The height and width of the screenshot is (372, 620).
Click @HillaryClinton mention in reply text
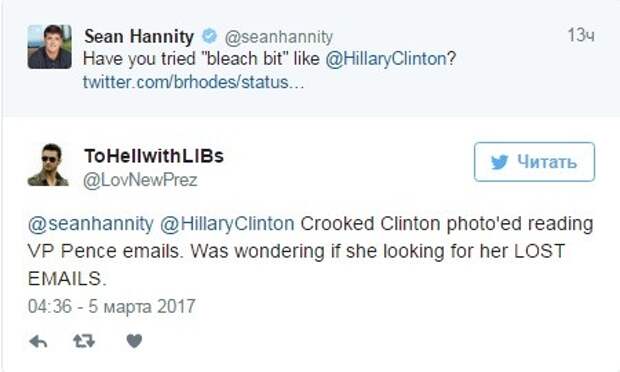point(227,224)
